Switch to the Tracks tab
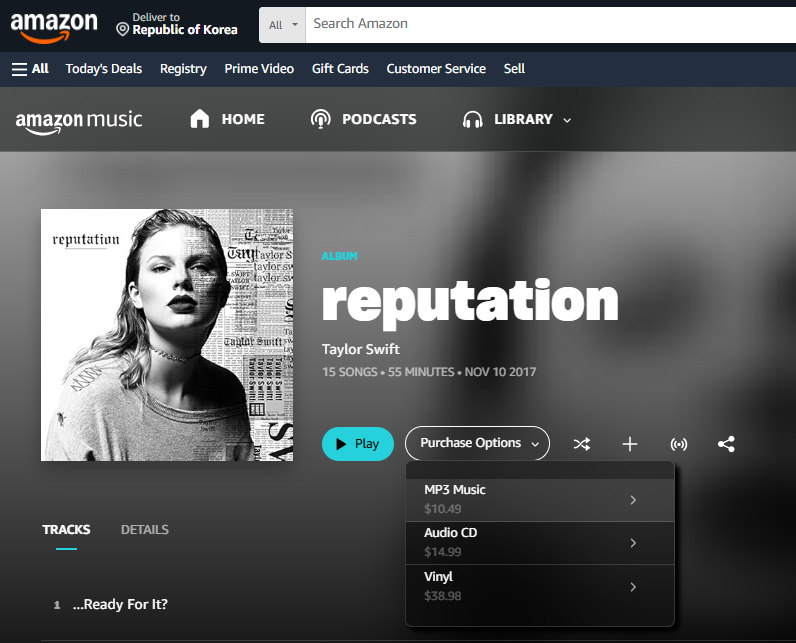This screenshot has width=796, height=643. tap(66, 530)
